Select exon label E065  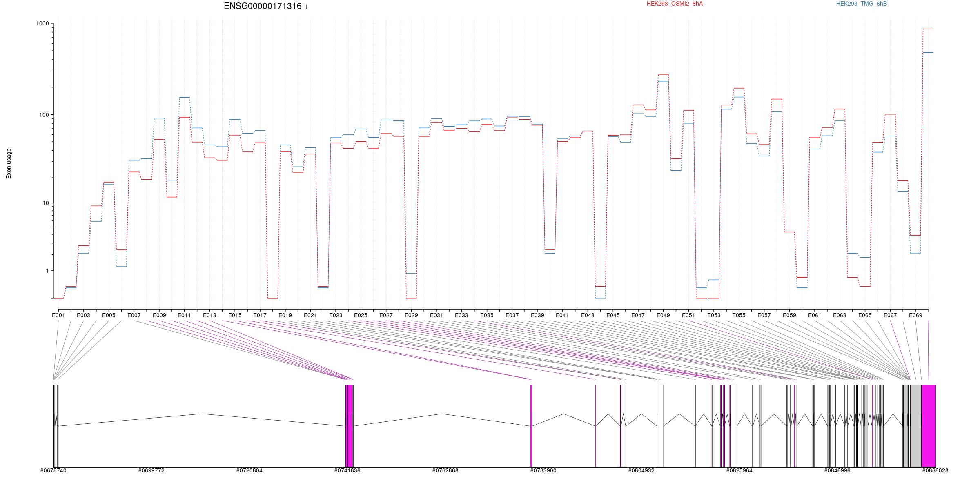point(865,315)
